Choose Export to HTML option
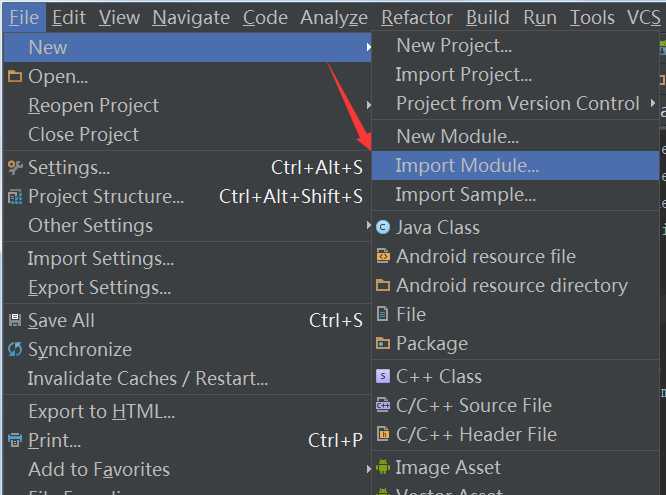The image size is (666, 495). (101, 411)
